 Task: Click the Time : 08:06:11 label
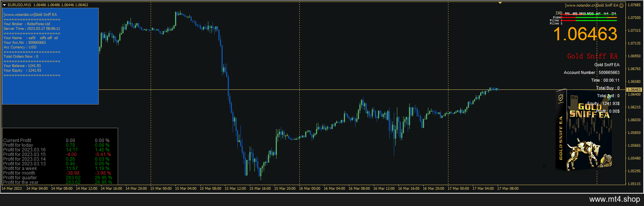click(605, 80)
